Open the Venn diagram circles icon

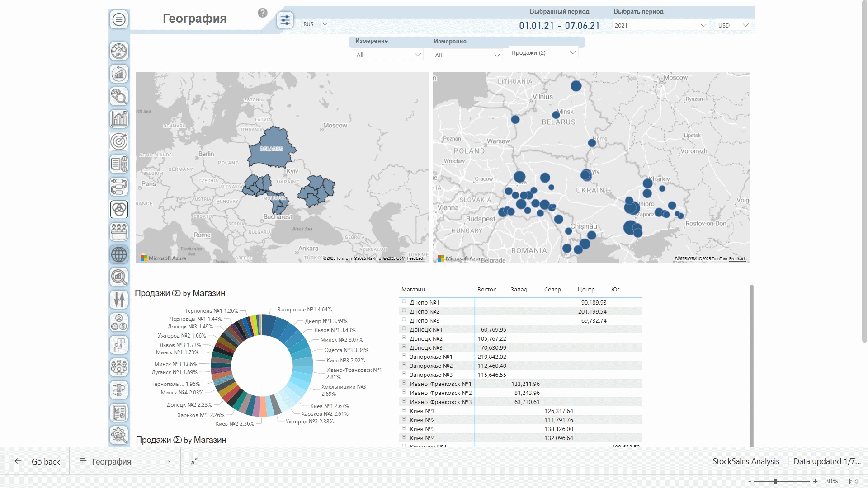[119, 209]
